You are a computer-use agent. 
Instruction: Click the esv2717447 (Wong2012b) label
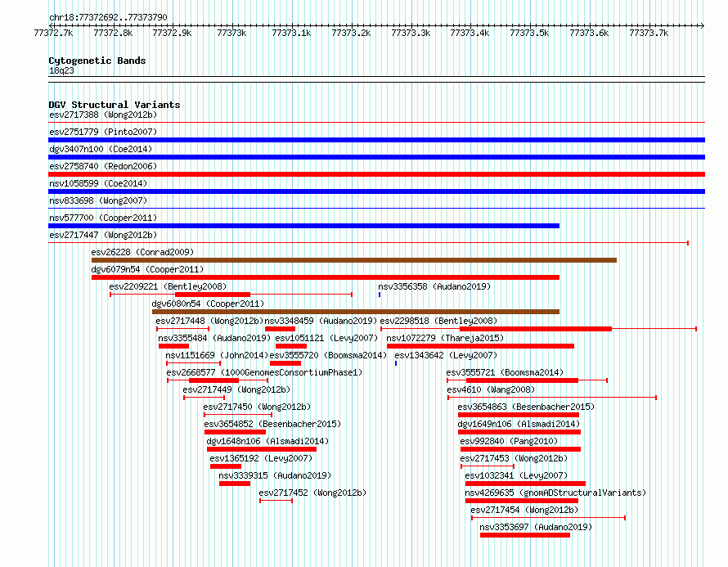103,235
